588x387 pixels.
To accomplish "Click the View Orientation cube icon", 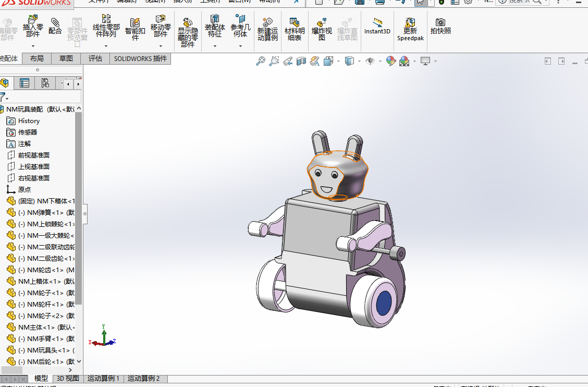I will click(x=328, y=61).
